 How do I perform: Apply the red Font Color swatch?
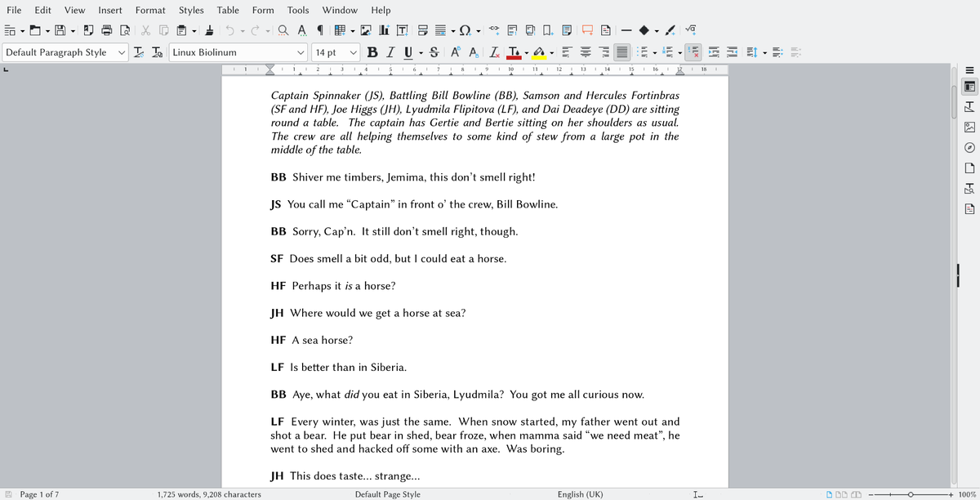point(514,52)
